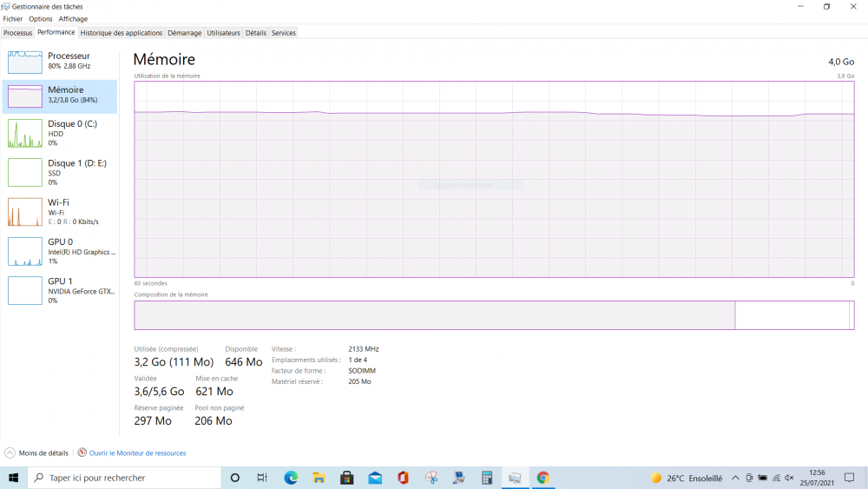Click the memory usage graph area
Image resolution: width=868 pixels, height=489 pixels.
pos(494,180)
